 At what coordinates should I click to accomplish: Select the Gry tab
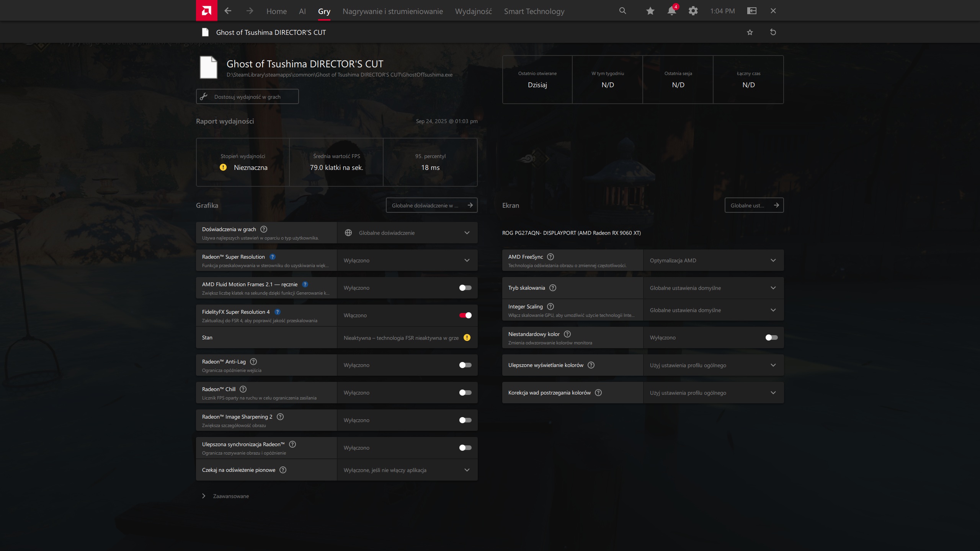(x=324, y=11)
